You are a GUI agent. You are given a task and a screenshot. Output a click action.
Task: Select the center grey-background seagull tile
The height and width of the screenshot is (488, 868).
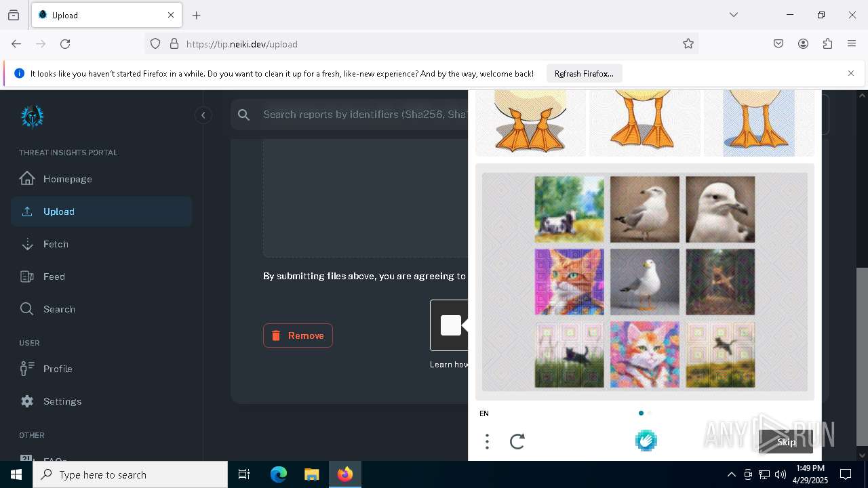644,282
